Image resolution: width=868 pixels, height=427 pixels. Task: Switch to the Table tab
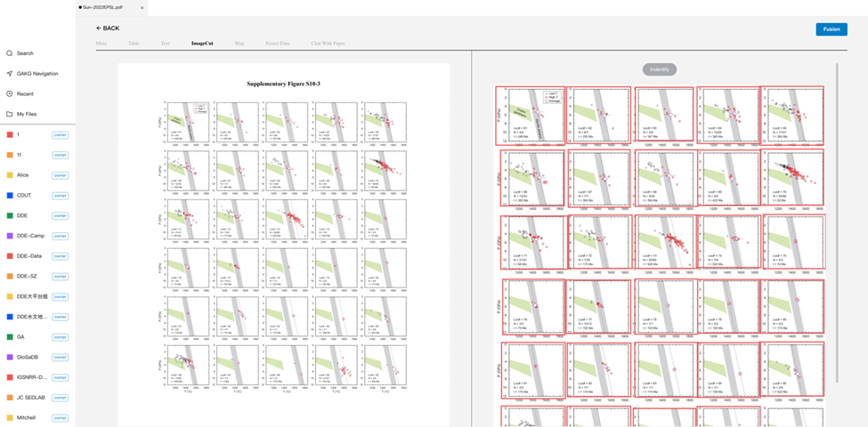pos(134,43)
